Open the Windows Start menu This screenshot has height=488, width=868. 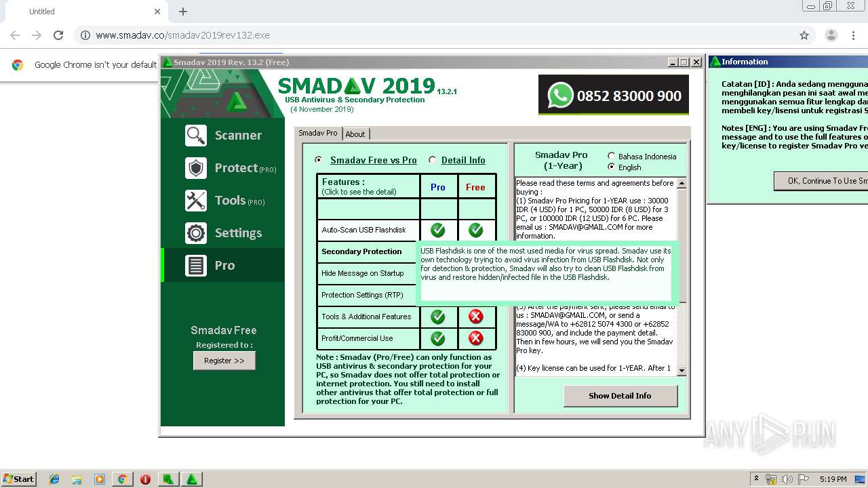19,479
